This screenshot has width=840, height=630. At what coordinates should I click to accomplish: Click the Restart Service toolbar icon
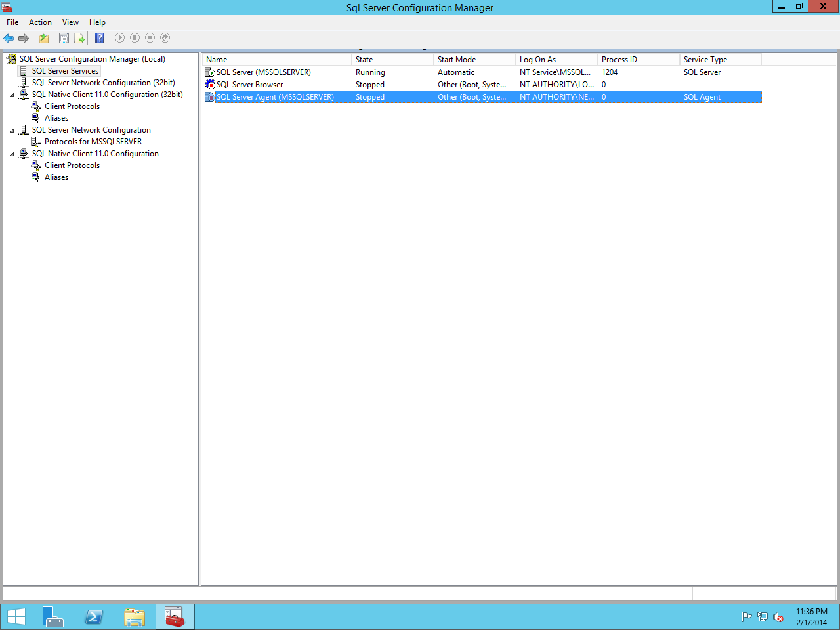[165, 38]
